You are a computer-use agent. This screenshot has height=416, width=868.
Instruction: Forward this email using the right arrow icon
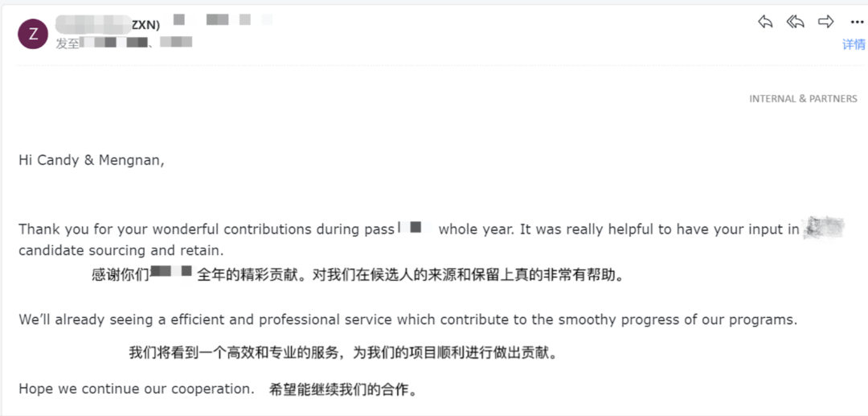click(826, 23)
